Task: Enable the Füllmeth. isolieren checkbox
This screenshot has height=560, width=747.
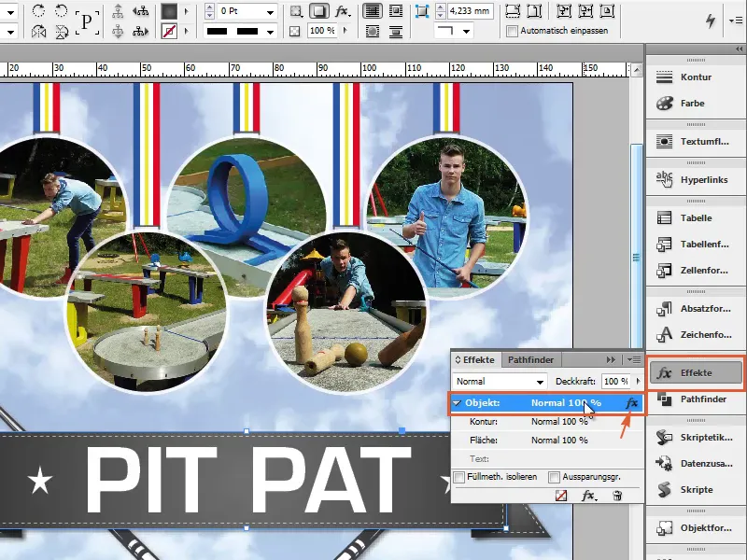Action: click(x=458, y=478)
